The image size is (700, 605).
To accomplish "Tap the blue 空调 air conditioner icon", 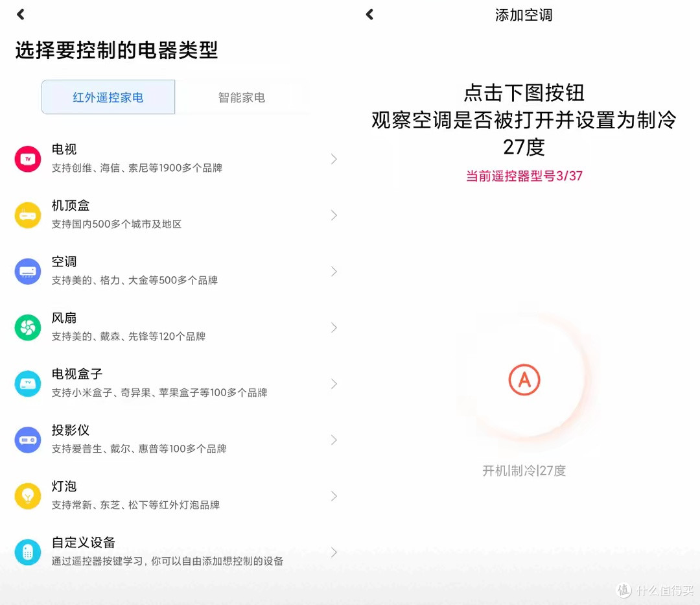I will tap(28, 272).
